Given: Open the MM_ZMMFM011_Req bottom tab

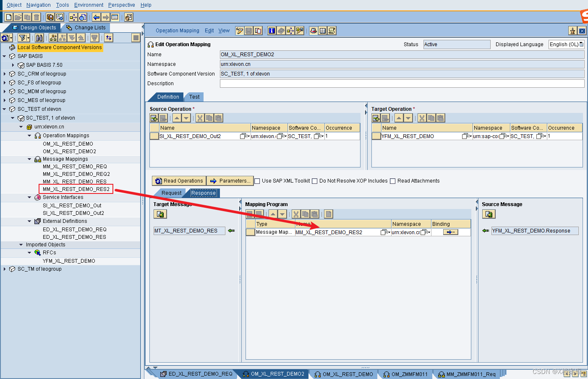Looking at the screenshot, I should [x=467, y=374].
